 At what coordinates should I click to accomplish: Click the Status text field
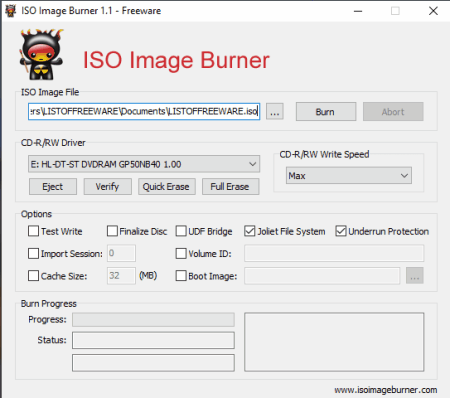153,340
